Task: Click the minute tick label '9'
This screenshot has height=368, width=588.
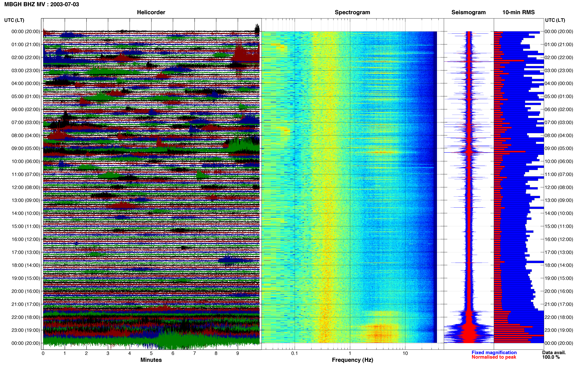Action: coord(238,353)
